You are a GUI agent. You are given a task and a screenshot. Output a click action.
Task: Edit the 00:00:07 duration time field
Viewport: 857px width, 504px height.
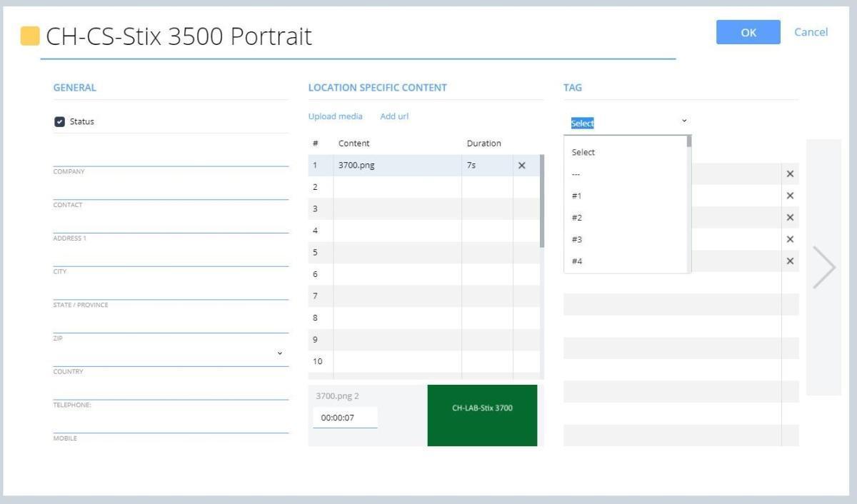pyautogui.click(x=345, y=418)
